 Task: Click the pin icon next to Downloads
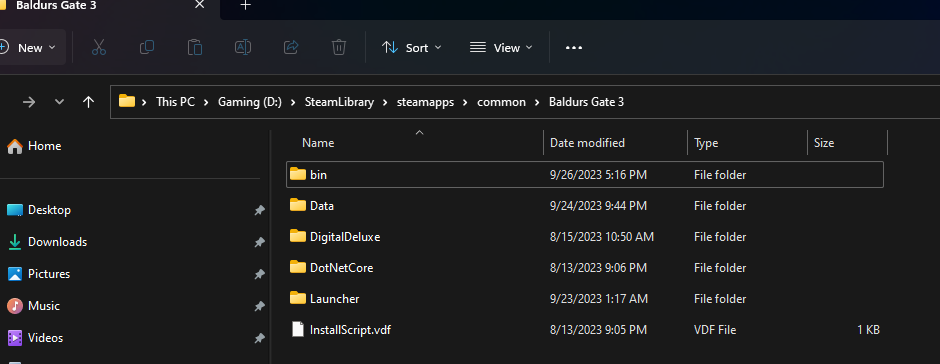[259, 242]
